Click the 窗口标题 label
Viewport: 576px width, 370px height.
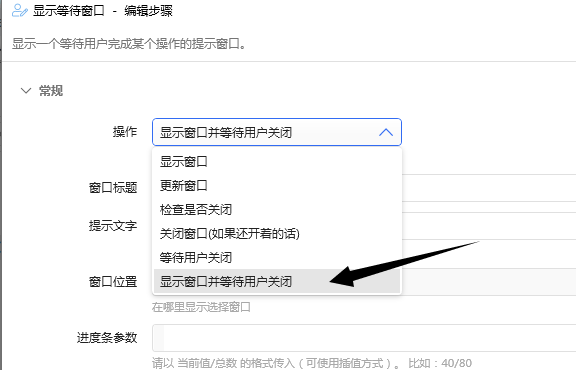click(x=113, y=188)
